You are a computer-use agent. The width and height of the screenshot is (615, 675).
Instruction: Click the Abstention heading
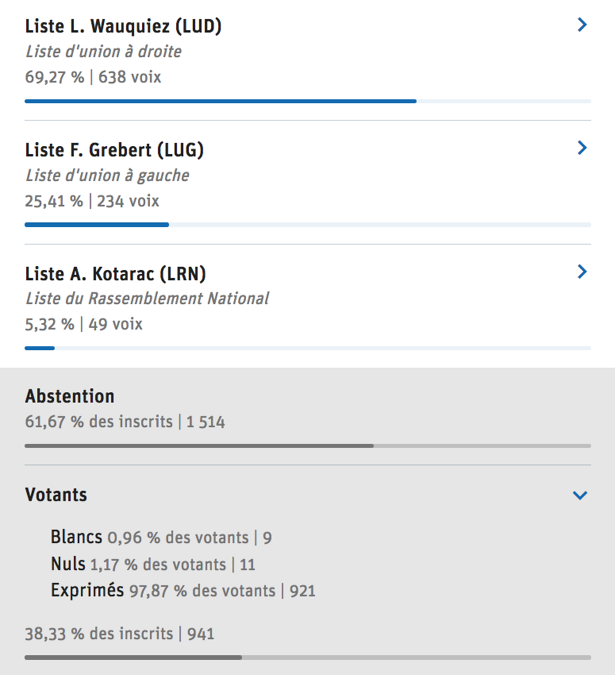[x=70, y=396]
